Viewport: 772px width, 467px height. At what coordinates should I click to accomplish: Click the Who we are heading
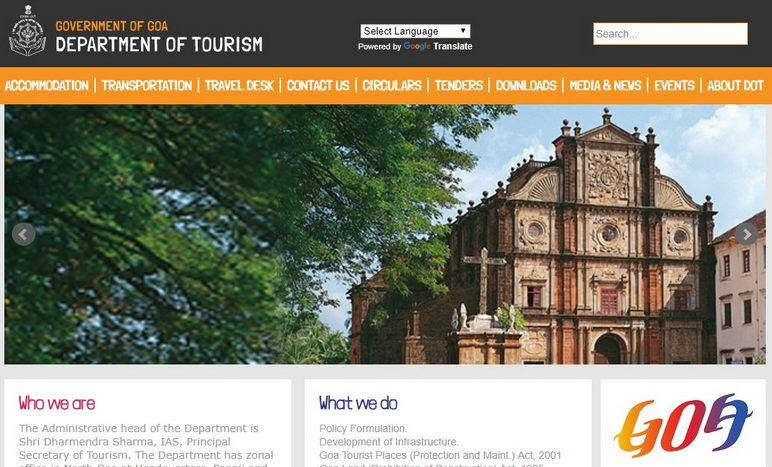tap(57, 403)
